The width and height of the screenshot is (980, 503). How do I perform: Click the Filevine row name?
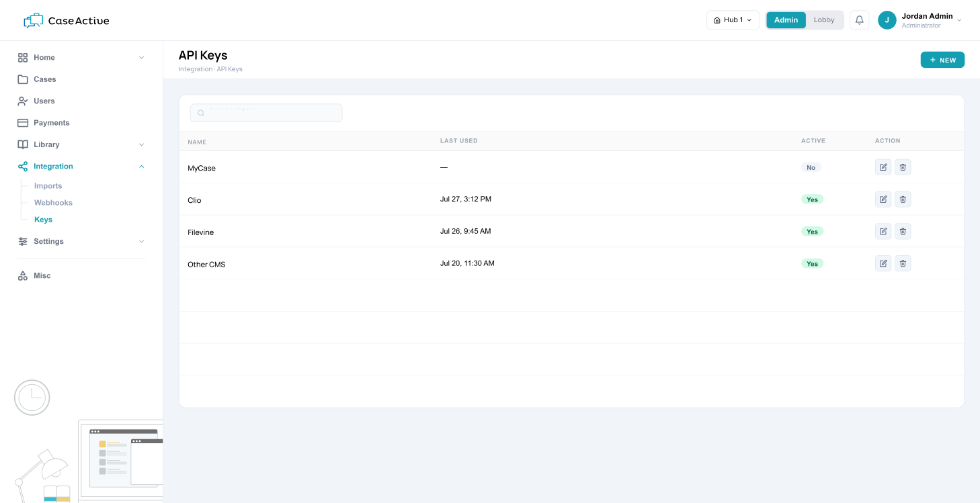(200, 232)
